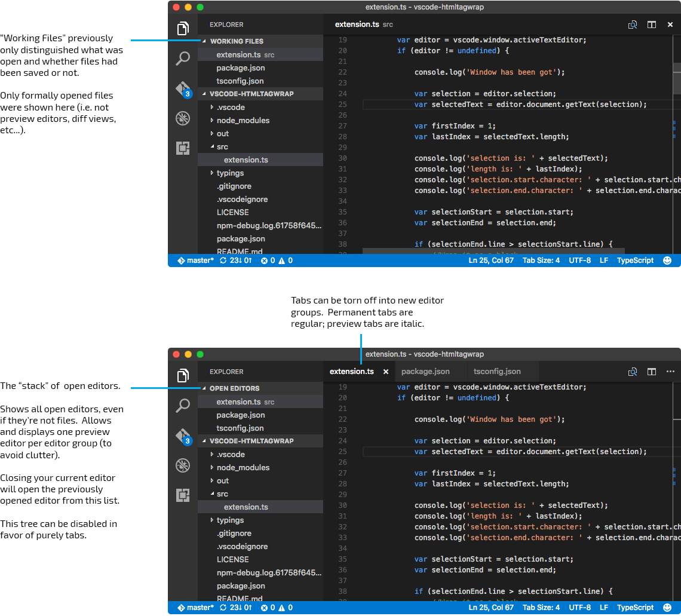Viewport: 681px width, 616px height.
Task: Click open changes icon in top window editor
Action: pyautogui.click(x=633, y=24)
